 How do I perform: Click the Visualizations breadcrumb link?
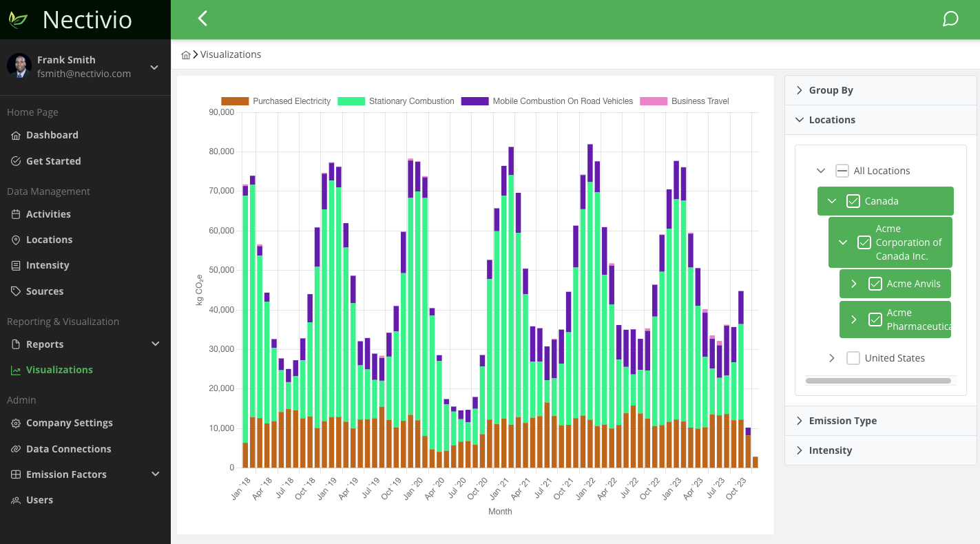(x=231, y=54)
